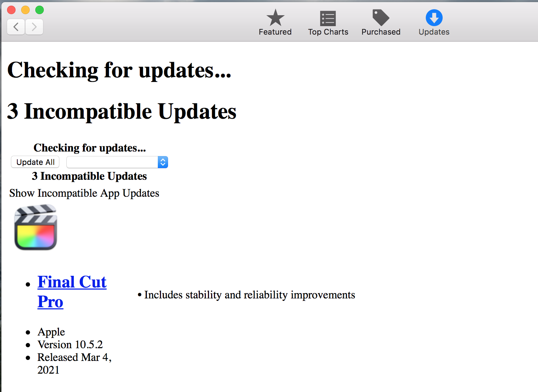Click the green zoom window button
Image resolution: width=538 pixels, height=392 pixels.
click(40, 10)
